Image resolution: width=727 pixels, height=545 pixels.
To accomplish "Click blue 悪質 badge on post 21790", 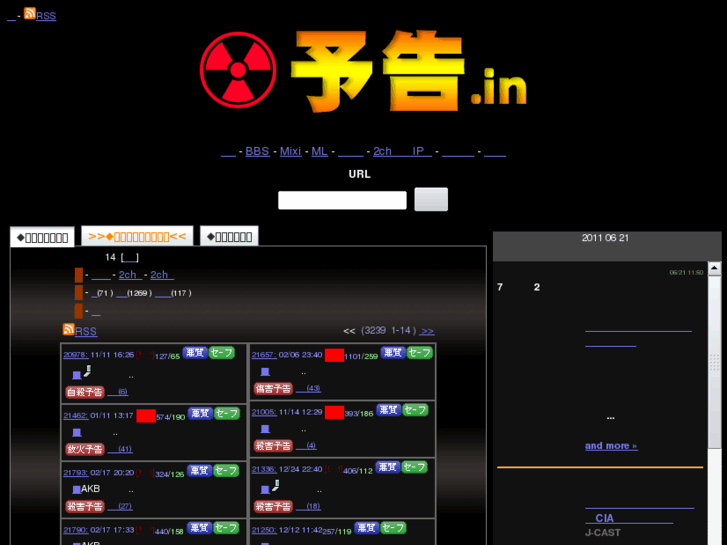I will click(x=199, y=528).
